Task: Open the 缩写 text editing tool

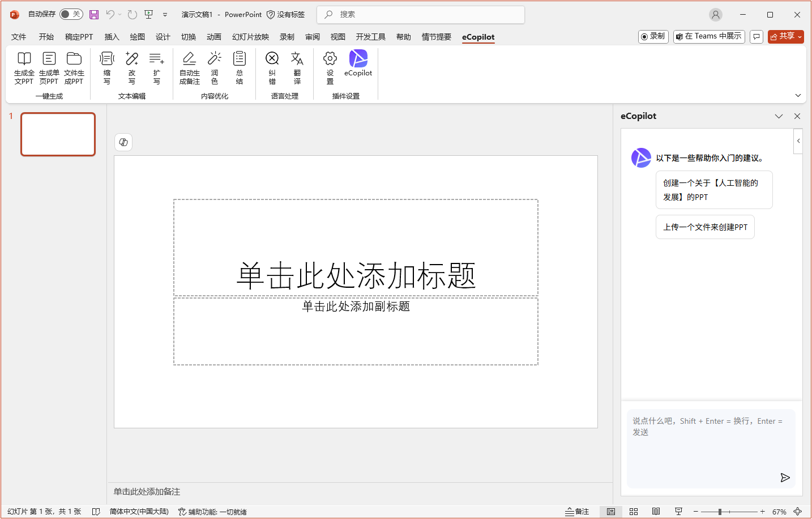Action: 107,68
